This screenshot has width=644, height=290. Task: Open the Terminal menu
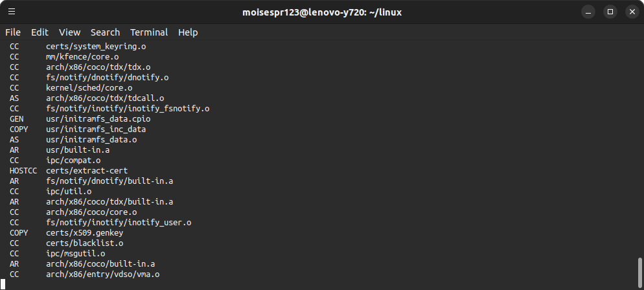click(148, 32)
